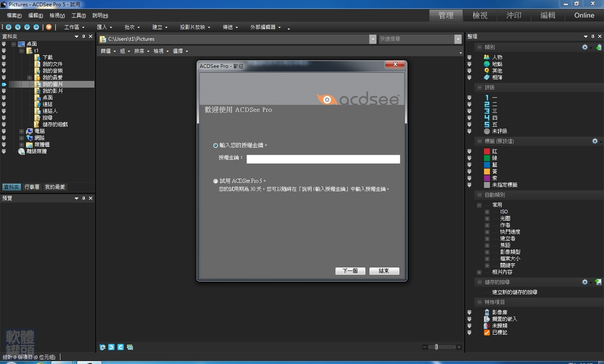Click the 擱置的嵌入 icon

pyautogui.click(x=487, y=319)
